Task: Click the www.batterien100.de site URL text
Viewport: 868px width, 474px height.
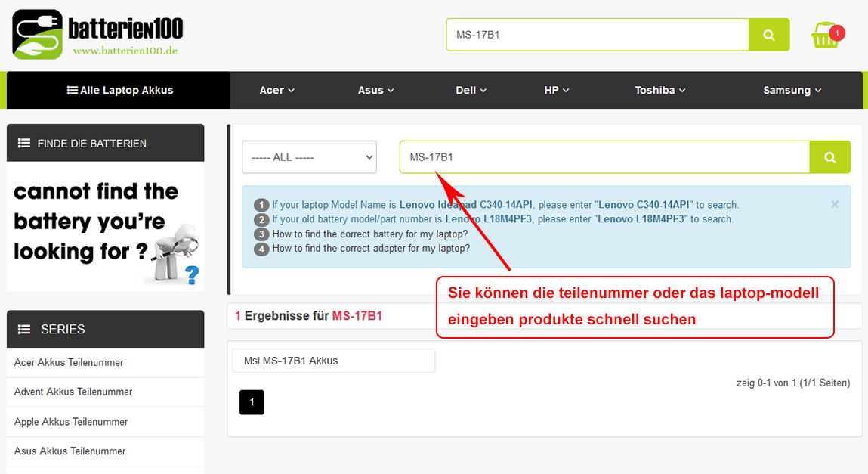Action: click(x=125, y=51)
